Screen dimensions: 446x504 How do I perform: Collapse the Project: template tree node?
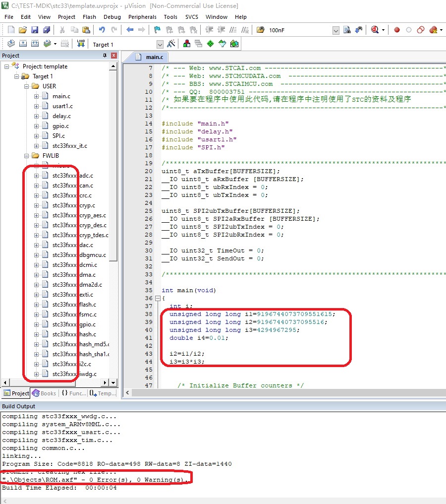pos(6,66)
